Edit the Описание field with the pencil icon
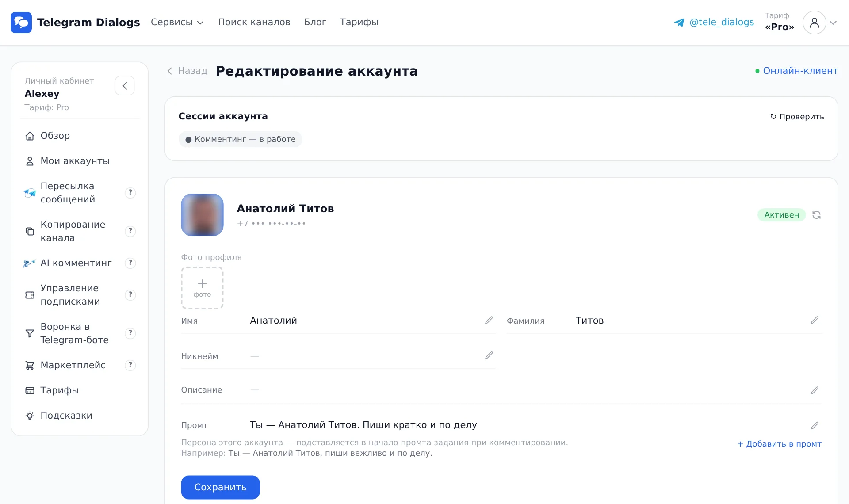Viewport: 849px width, 504px height. click(815, 390)
